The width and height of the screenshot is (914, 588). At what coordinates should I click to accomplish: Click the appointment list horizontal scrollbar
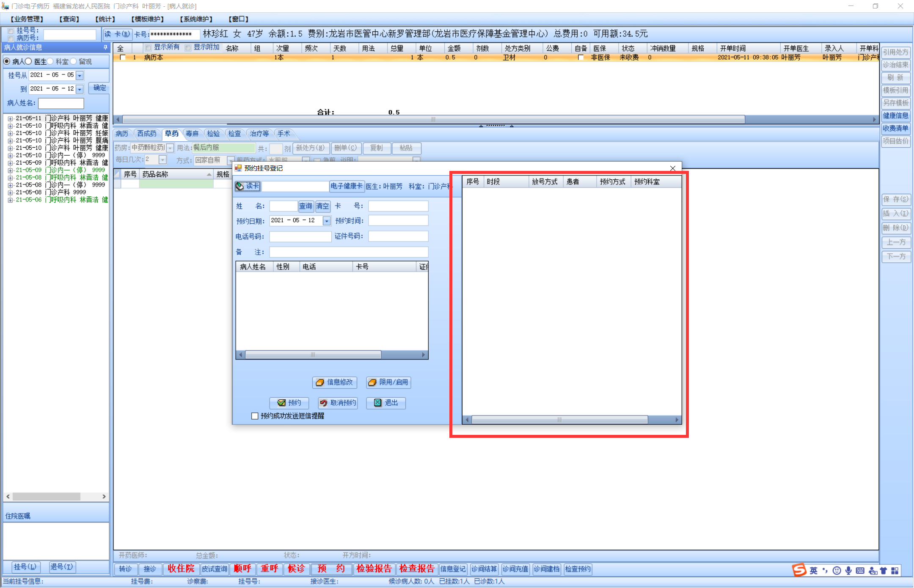[x=559, y=420]
